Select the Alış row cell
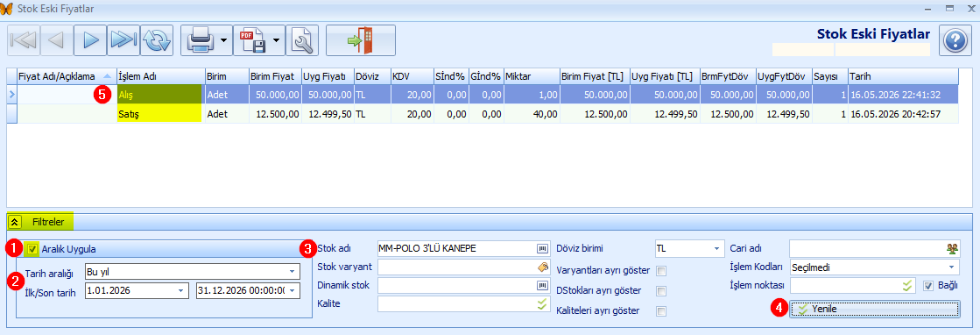The width and height of the screenshot is (980, 335). 160,95
